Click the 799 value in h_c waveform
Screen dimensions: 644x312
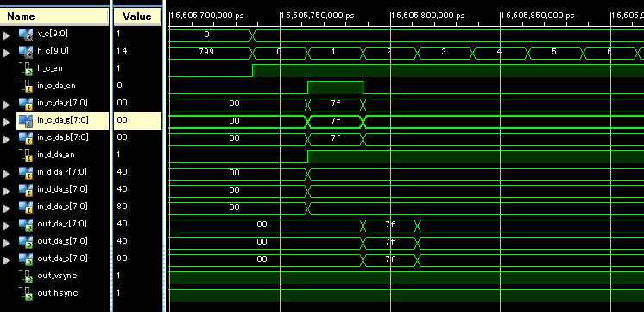click(206, 52)
